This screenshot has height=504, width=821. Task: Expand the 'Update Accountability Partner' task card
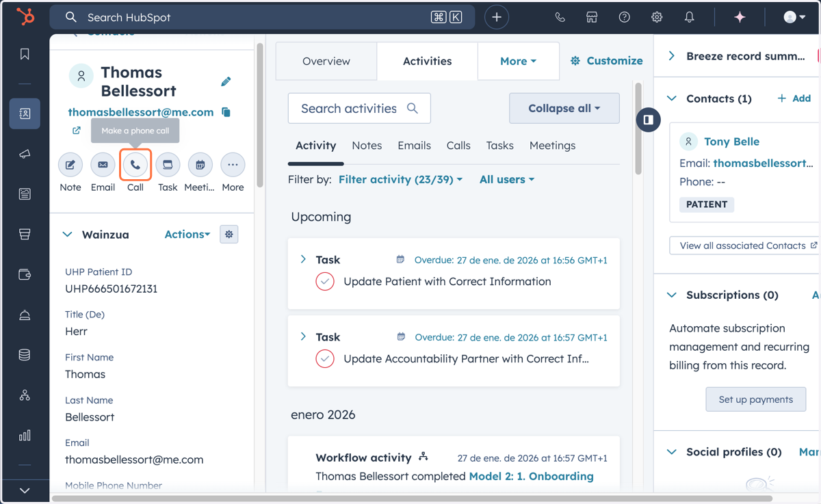[303, 336]
